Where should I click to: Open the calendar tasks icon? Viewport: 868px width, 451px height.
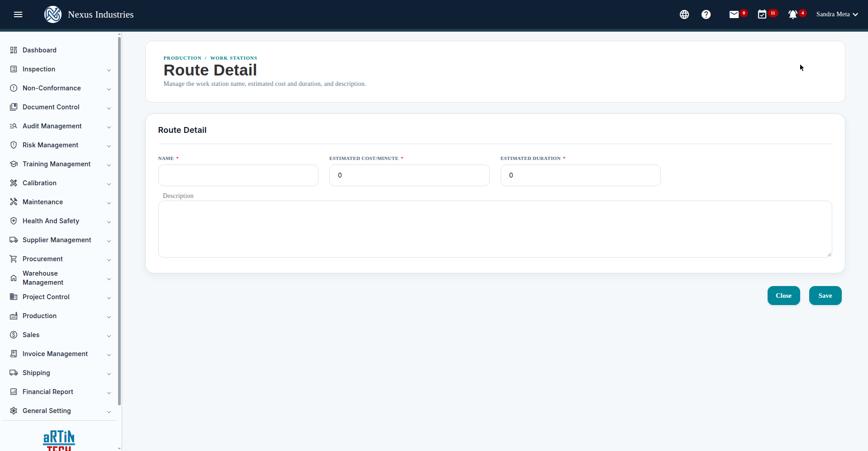point(762,14)
